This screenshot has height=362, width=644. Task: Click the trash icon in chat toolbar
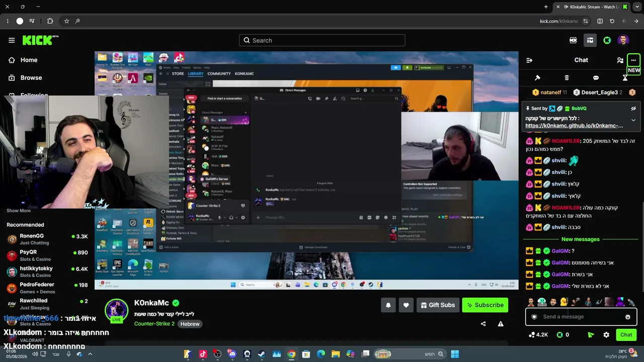point(567,78)
